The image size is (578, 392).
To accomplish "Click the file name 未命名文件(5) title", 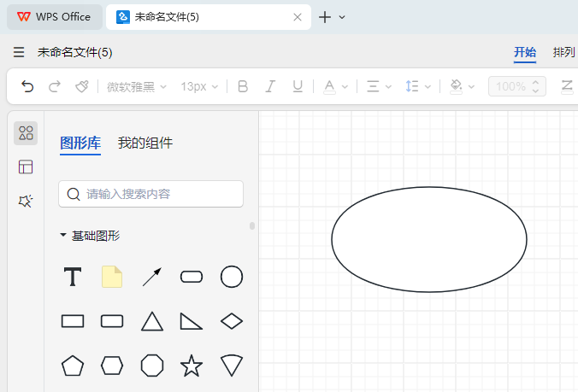I will coord(75,52).
